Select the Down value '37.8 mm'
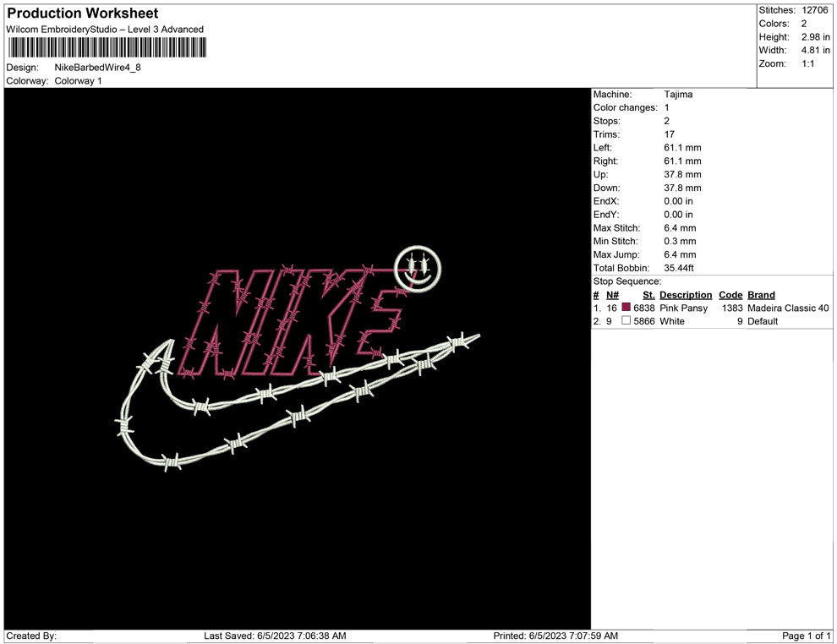The width and height of the screenshot is (837, 644). [683, 188]
